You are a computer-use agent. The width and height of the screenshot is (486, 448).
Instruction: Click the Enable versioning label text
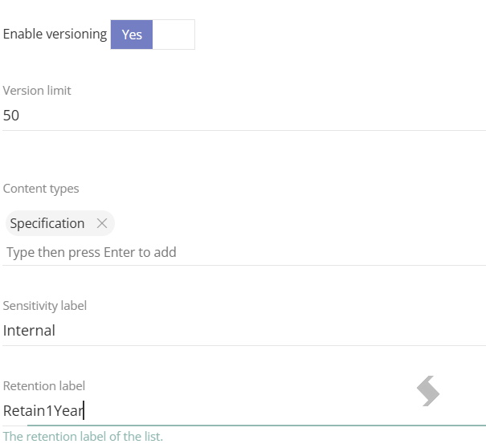pos(55,34)
